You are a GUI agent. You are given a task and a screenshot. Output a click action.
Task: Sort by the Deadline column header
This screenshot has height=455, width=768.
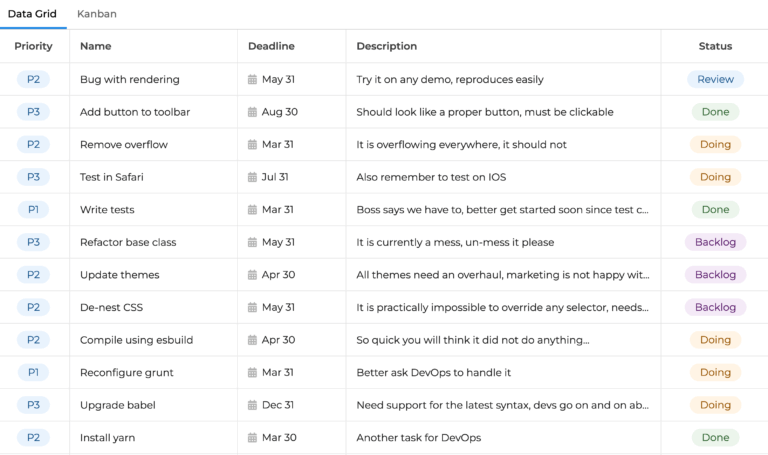coord(271,46)
